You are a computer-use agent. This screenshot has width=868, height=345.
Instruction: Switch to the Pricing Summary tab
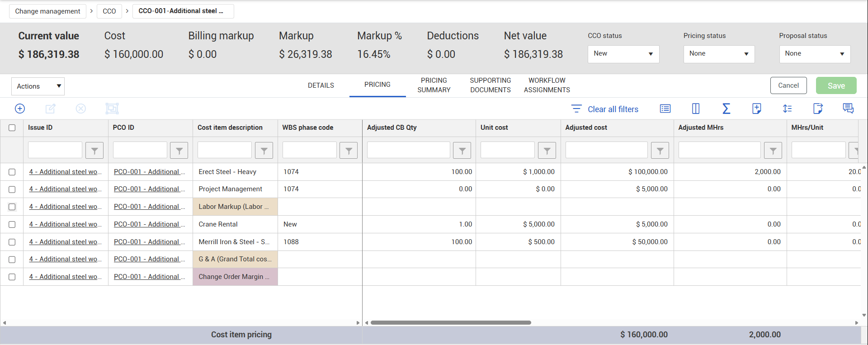click(x=434, y=85)
